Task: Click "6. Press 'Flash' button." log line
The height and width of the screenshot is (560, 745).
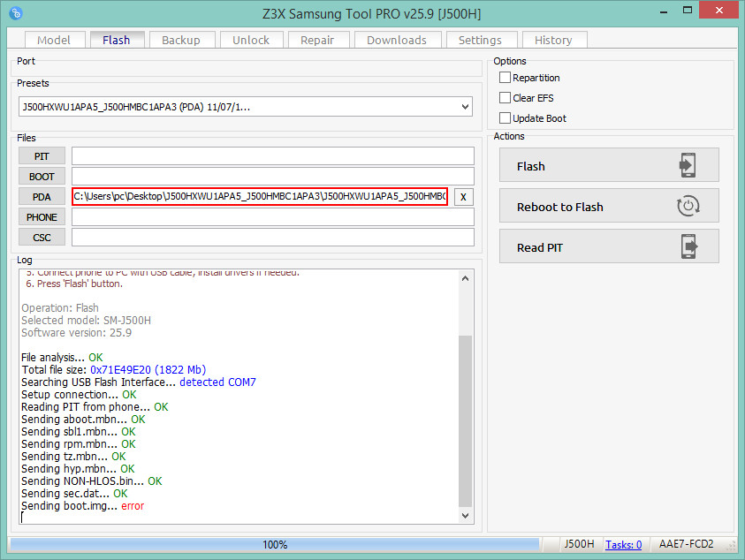Action: point(74,284)
